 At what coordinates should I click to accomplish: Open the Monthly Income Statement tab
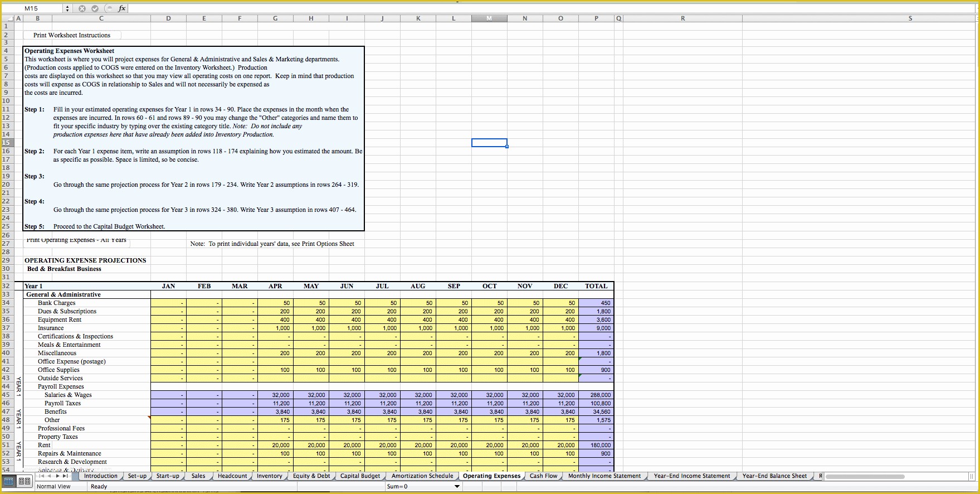604,476
